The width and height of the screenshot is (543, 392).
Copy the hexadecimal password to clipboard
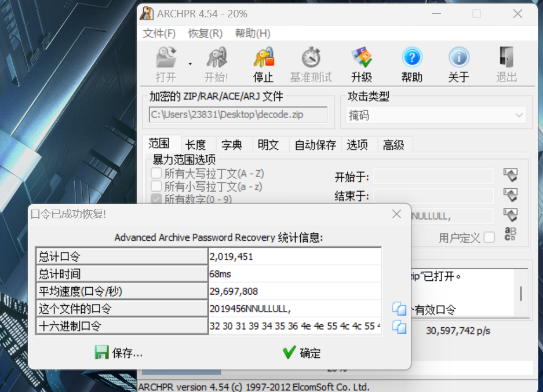[399, 327]
